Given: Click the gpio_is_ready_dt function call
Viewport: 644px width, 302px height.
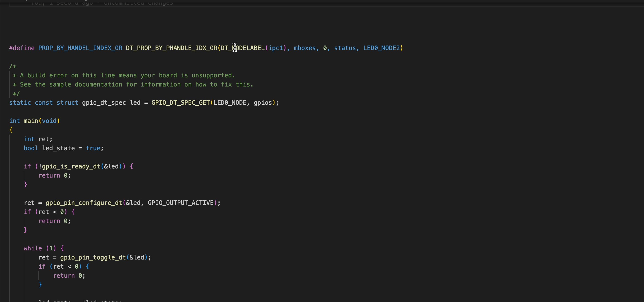Looking at the screenshot, I should tap(71, 166).
